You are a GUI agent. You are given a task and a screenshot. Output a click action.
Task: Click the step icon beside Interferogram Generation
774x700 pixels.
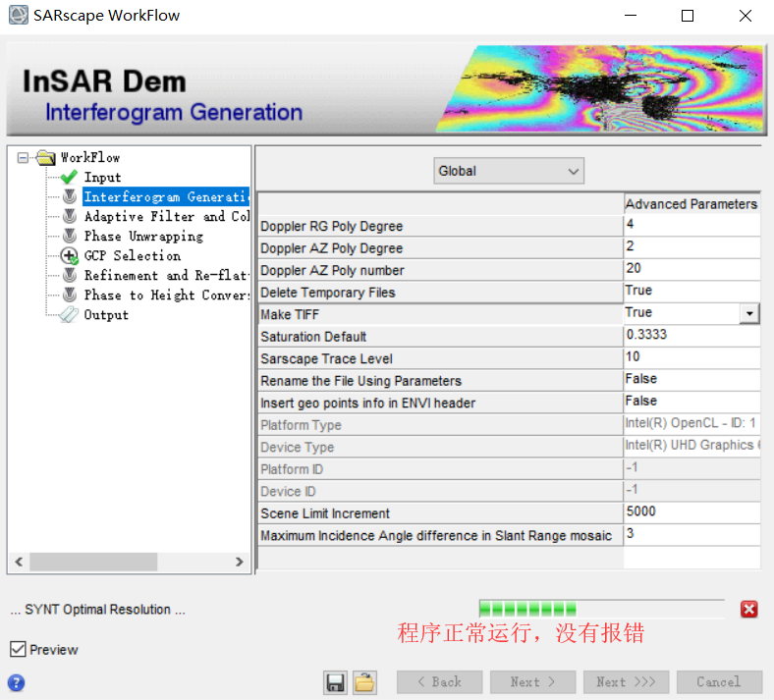click(70, 196)
